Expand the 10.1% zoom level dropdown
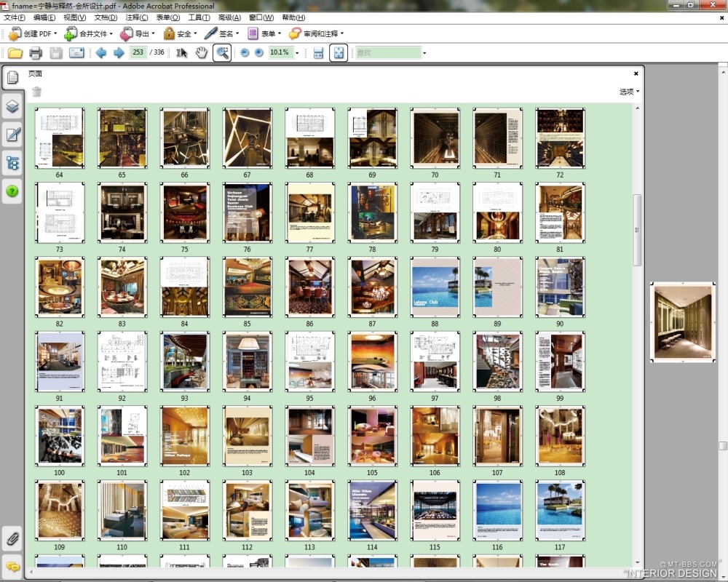Screen dimensions: 728x582 click(297, 53)
